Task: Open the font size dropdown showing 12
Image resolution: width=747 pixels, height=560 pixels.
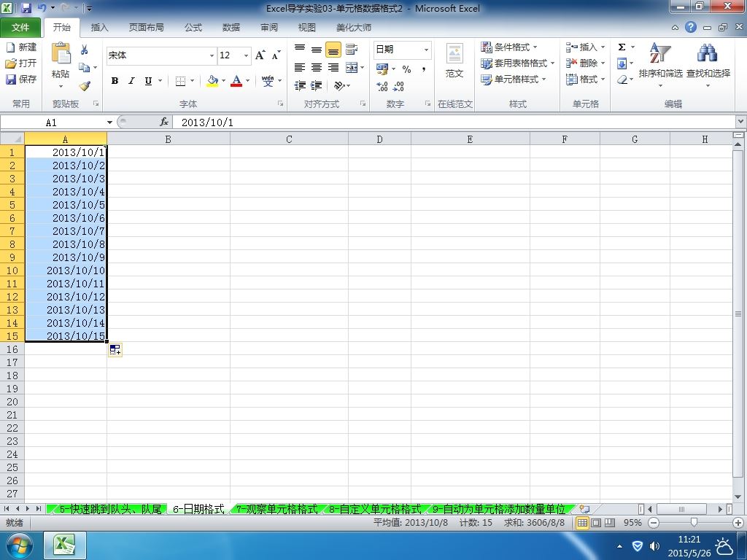Action: click(246, 55)
